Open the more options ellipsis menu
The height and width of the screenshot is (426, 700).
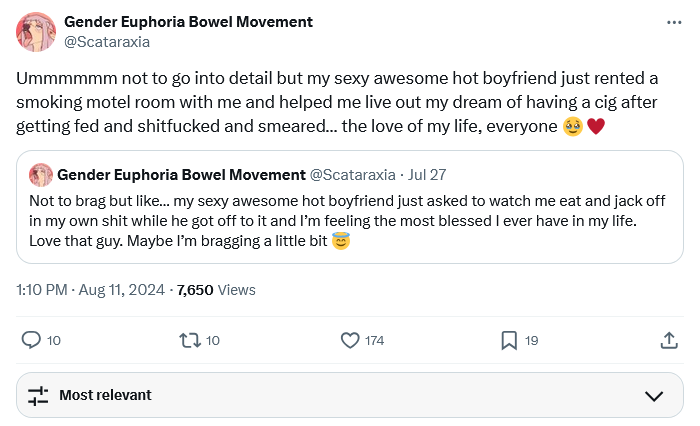click(675, 22)
